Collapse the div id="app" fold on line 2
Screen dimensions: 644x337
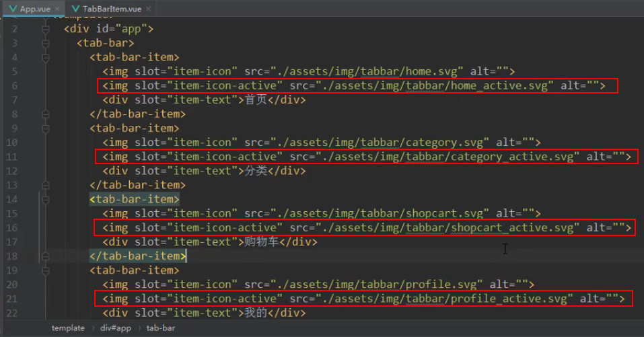click(46, 29)
